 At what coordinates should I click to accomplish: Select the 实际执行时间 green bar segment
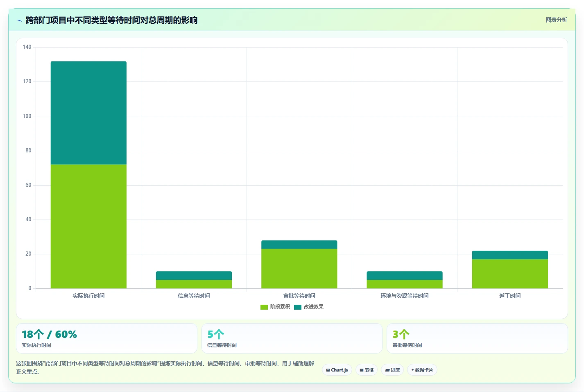(x=88, y=226)
